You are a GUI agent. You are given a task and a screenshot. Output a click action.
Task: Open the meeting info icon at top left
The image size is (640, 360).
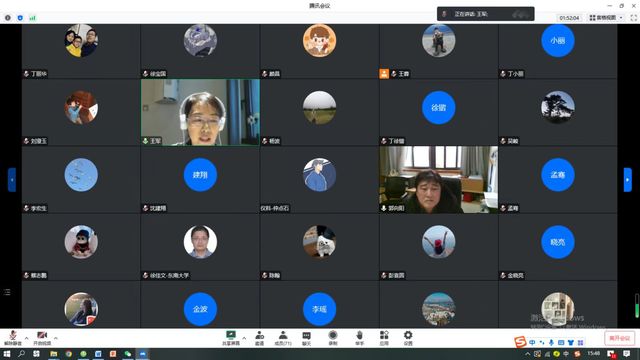coord(8,18)
